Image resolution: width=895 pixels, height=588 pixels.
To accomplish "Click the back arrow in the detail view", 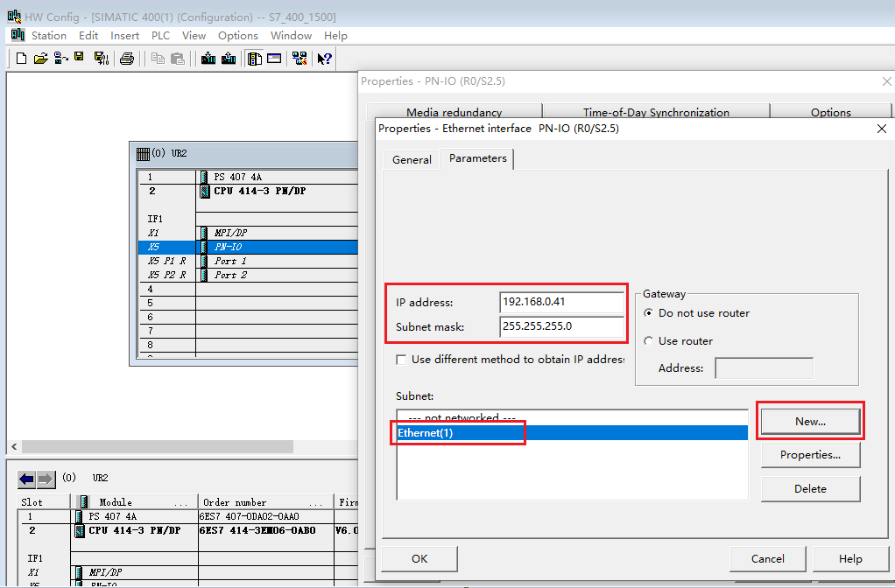I will (26, 479).
